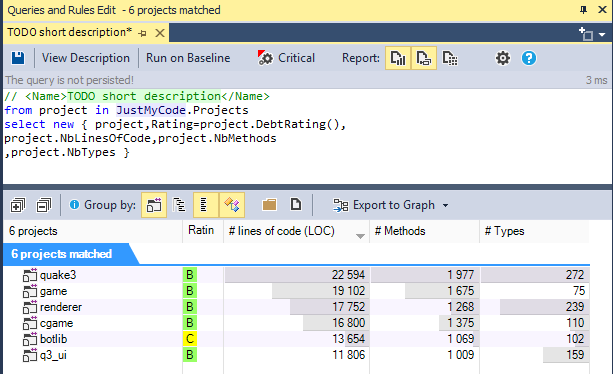Screen dimensions: 613x374
Task: Click botlib's project icon
Action: tap(30, 339)
